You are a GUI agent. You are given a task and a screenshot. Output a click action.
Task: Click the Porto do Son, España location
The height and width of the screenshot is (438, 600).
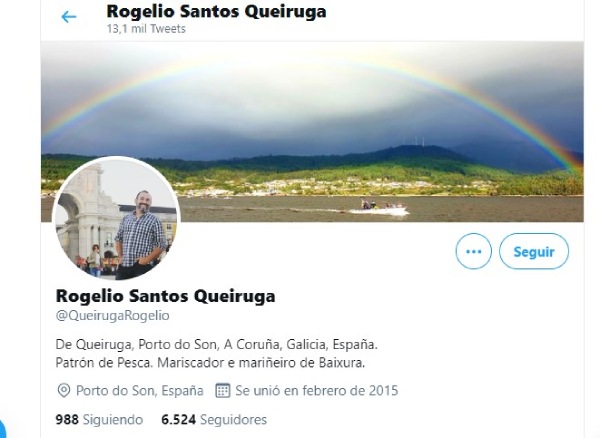coord(140,391)
